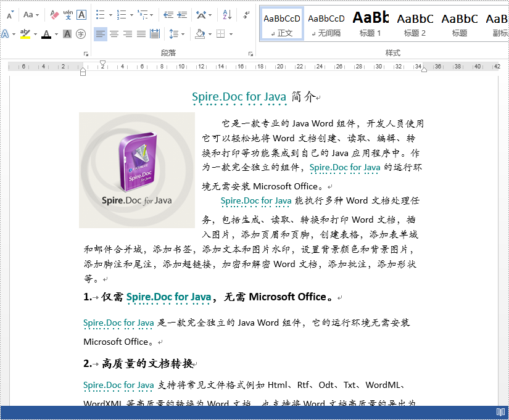Select the 无间隔 (No Spacing) style

(326, 23)
